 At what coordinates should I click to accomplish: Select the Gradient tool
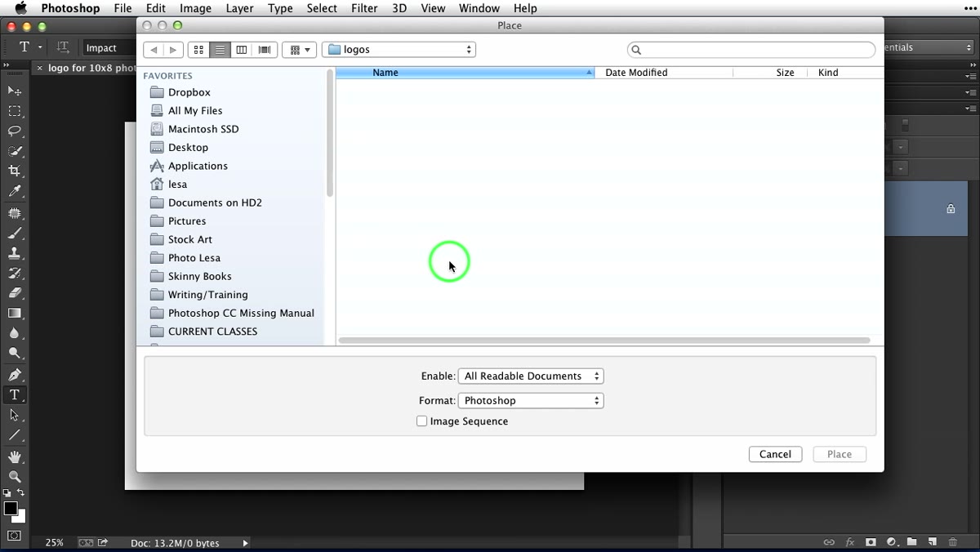click(x=15, y=314)
